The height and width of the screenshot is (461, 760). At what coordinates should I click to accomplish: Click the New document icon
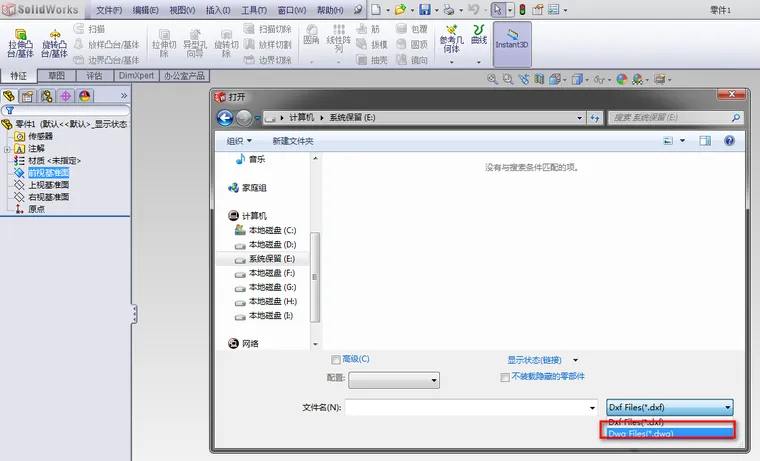pos(376,9)
